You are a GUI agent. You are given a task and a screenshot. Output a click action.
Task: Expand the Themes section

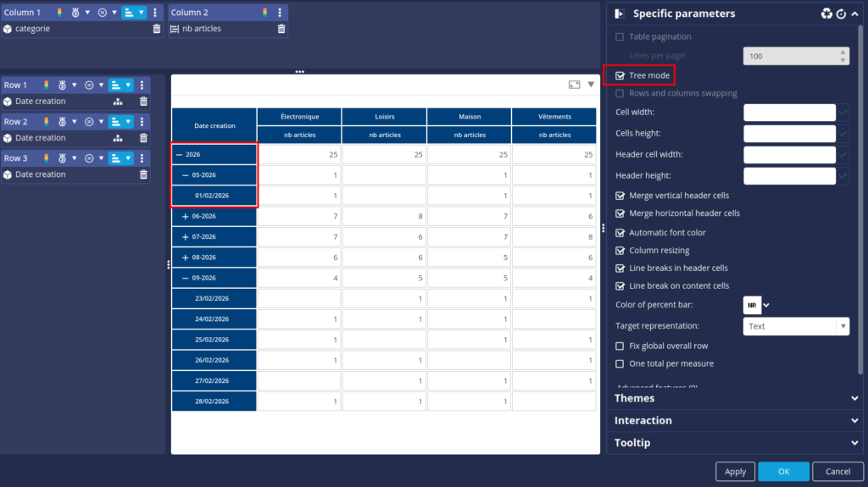pyautogui.click(x=737, y=398)
